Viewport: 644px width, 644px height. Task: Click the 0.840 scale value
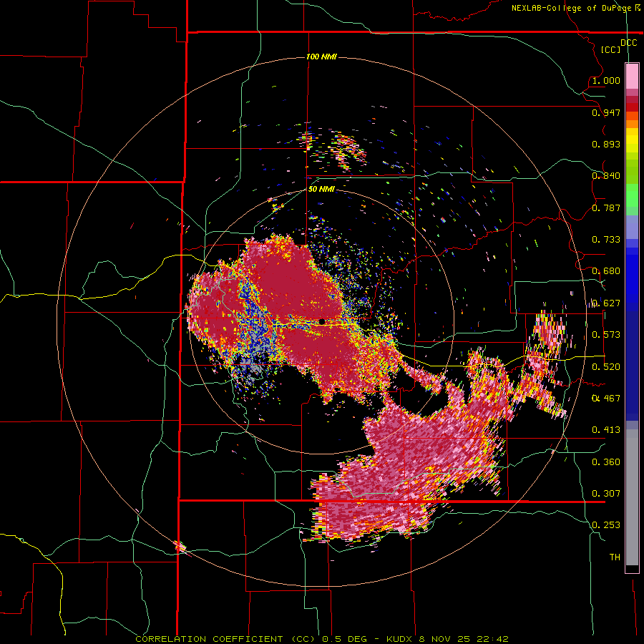click(x=606, y=176)
